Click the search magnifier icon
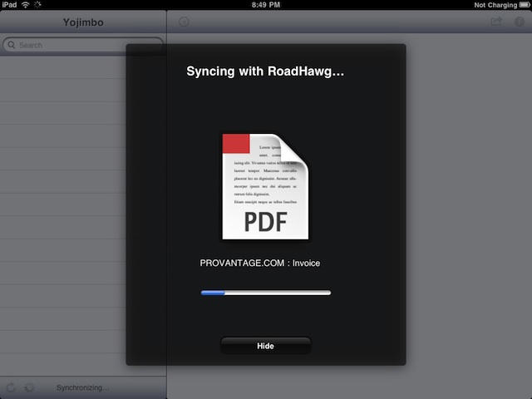 click(11, 45)
